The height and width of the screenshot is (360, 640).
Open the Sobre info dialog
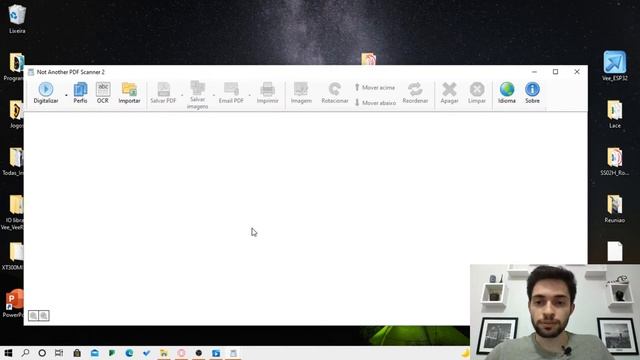pos(532,93)
